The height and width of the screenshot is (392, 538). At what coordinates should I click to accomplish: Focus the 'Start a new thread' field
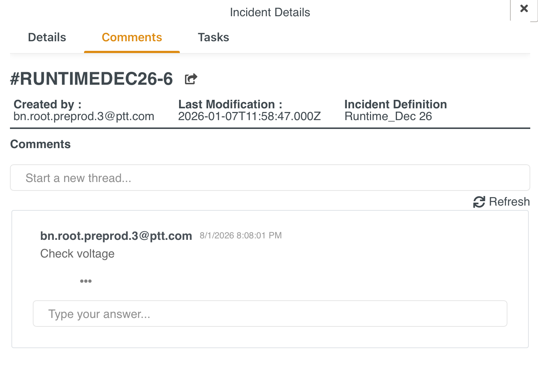pos(270,178)
